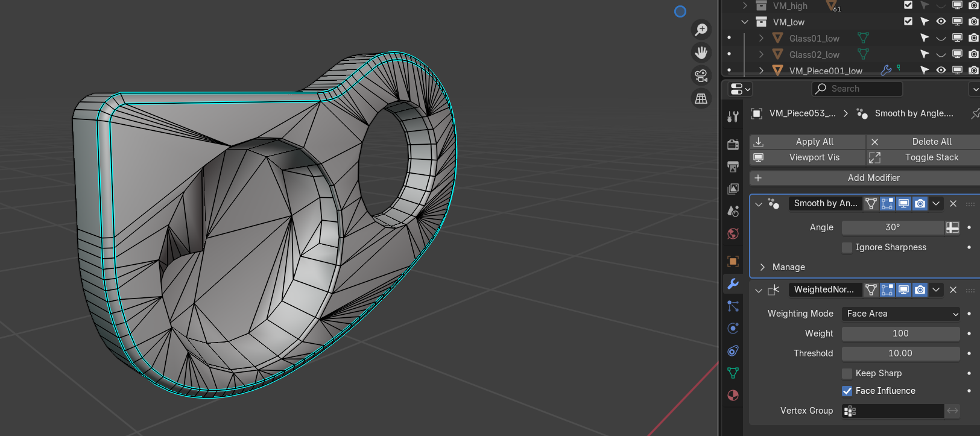This screenshot has width=980, height=436.
Task: Collapse the VM_low collection in outliner
Action: 745,22
